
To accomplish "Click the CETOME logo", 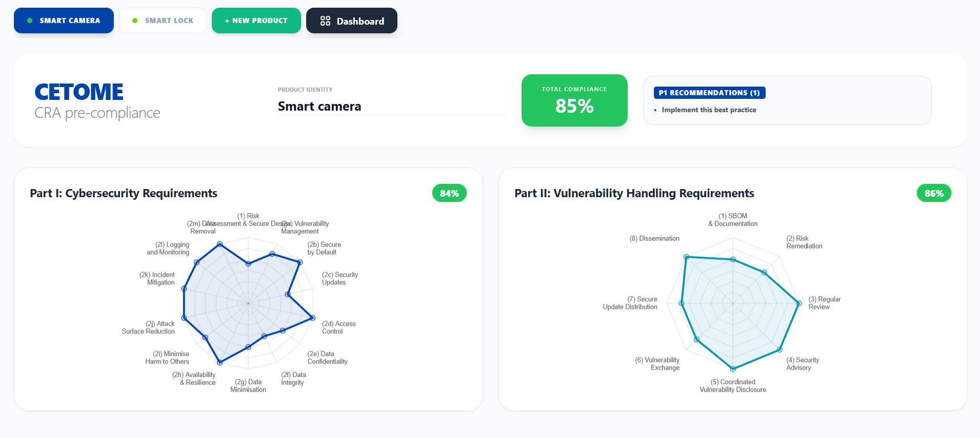I will [x=79, y=92].
